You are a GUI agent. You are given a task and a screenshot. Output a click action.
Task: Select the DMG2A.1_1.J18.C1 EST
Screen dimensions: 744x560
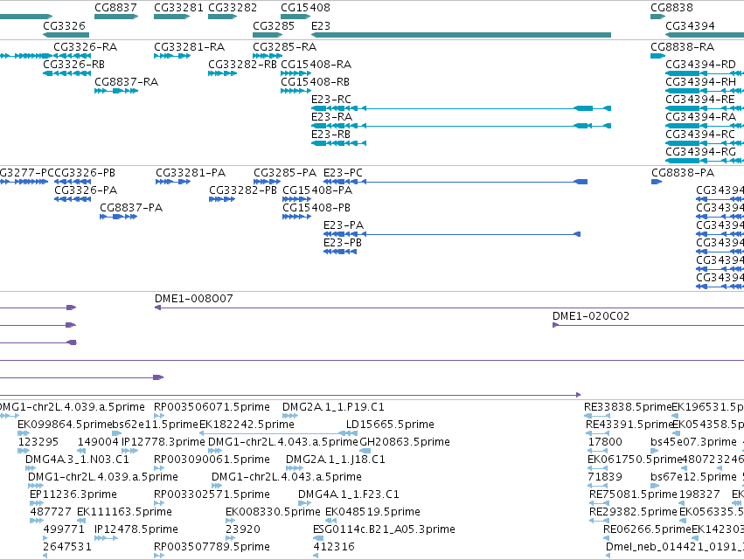tap(294, 468)
